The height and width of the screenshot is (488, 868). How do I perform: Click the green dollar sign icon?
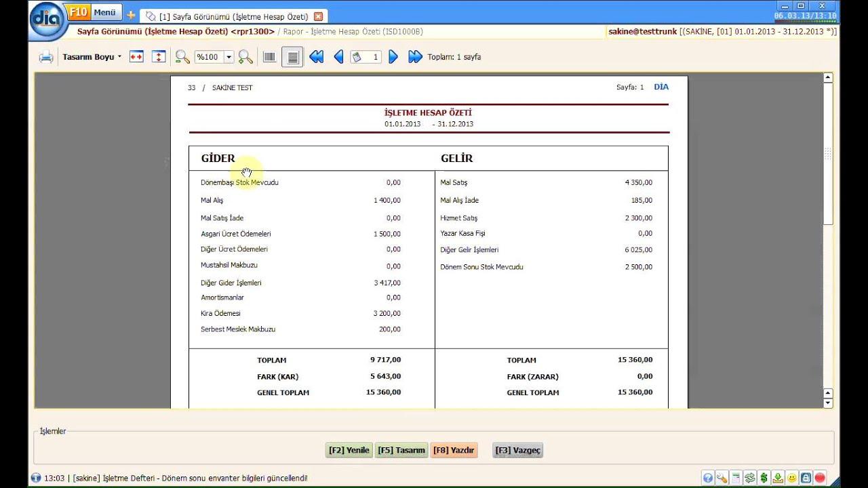(764, 478)
